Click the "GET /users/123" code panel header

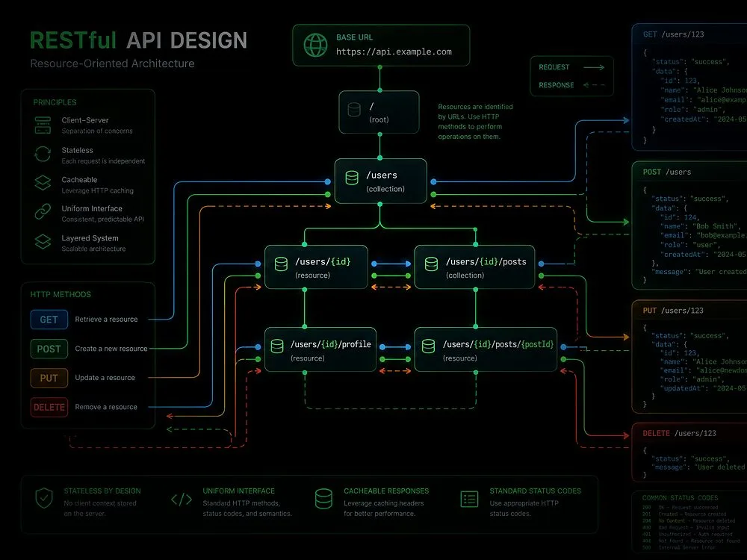pyautogui.click(x=673, y=34)
